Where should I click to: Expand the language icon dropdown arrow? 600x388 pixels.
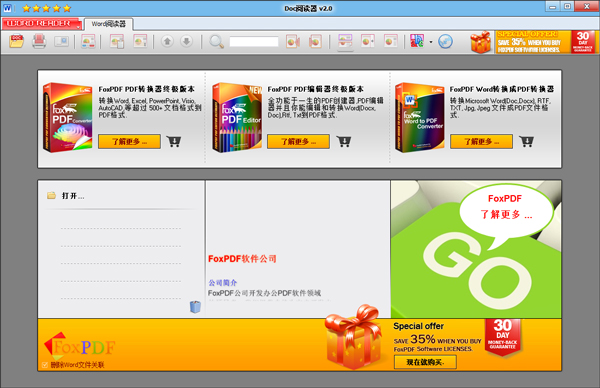pos(431,42)
